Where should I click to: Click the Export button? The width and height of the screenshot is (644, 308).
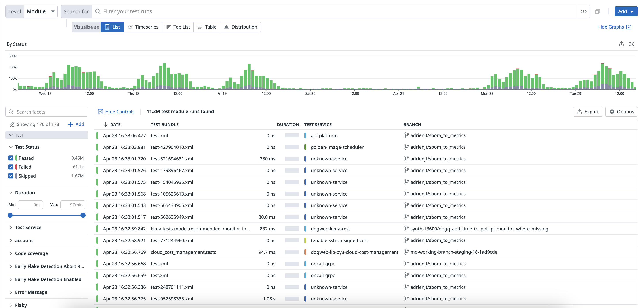click(587, 112)
